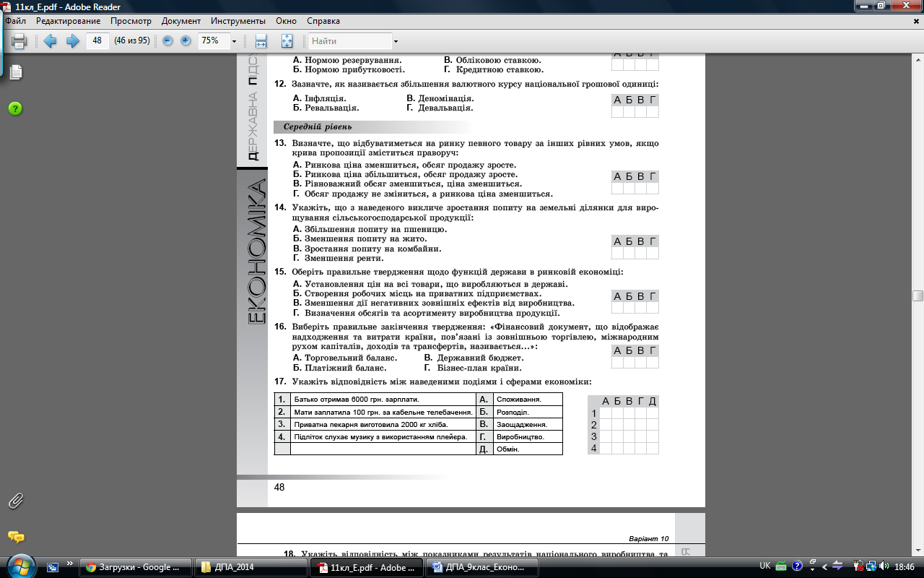
Task: Open the Просмотр menu
Action: pyautogui.click(x=131, y=22)
